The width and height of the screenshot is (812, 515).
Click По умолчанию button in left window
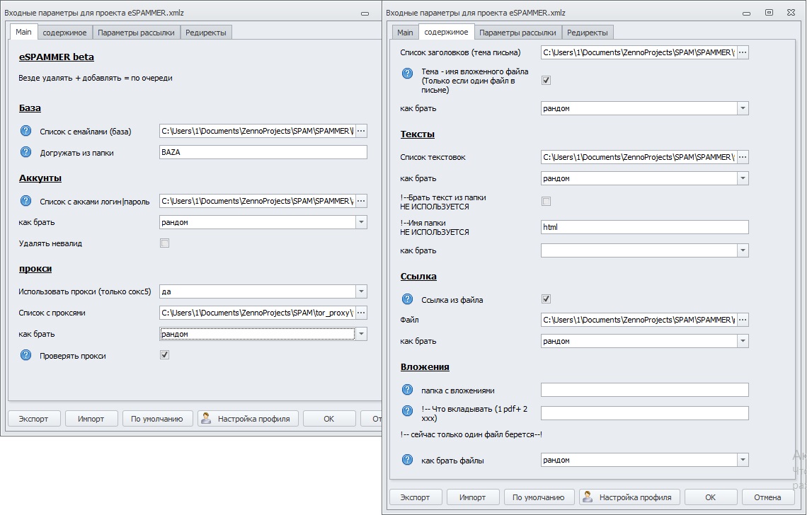point(157,419)
